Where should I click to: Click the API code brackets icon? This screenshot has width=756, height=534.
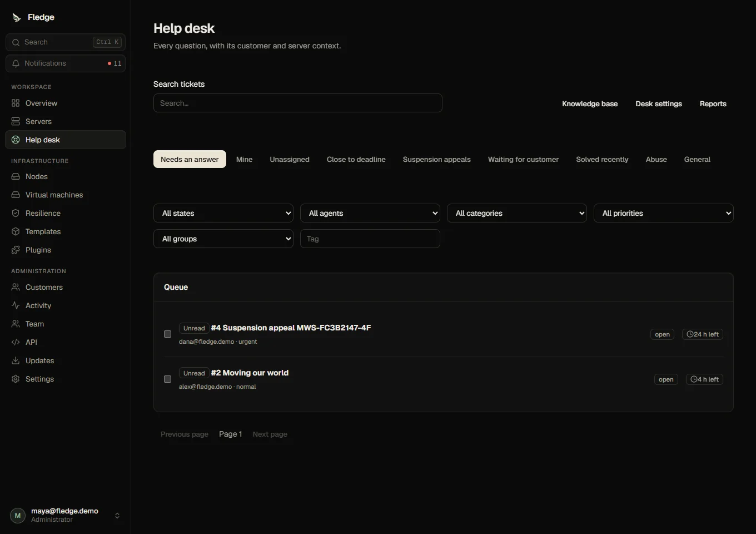(x=16, y=342)
